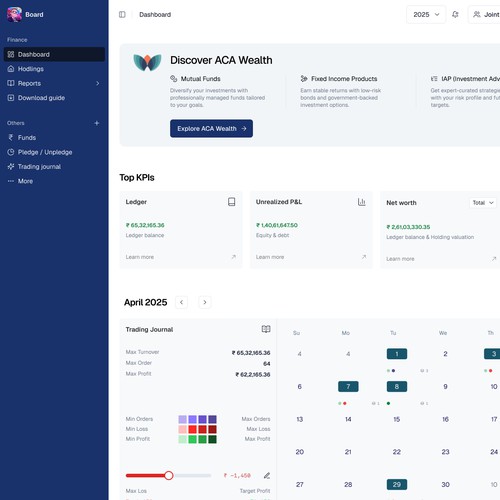Click the Trading Journal open-book icon
500x500 pixels.
pyautogui.click(x=266, y=329)
